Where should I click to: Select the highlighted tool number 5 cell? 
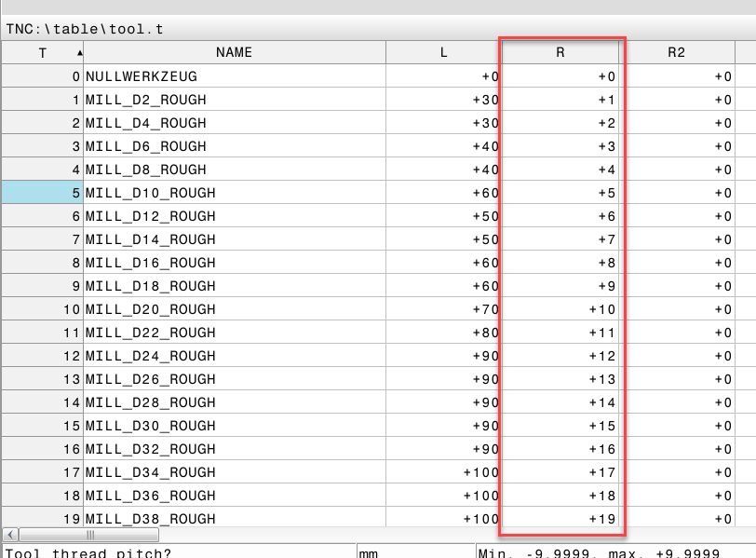(42, 193)
